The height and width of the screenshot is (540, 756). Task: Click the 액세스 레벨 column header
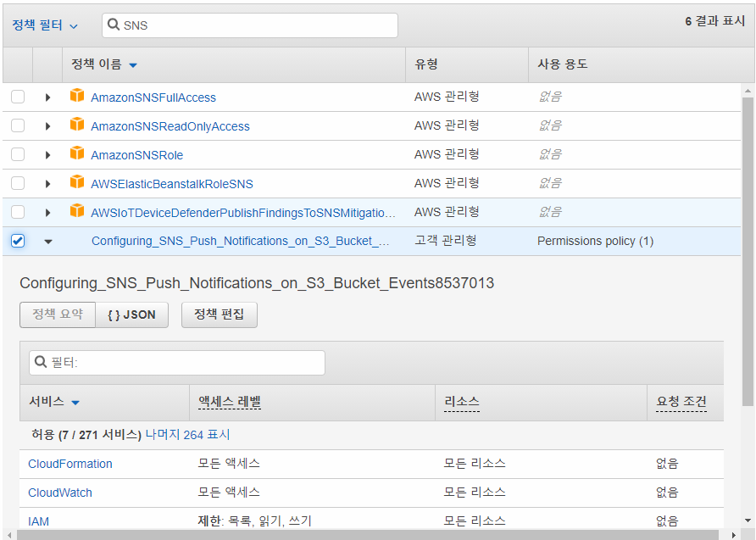coord(230,402)
